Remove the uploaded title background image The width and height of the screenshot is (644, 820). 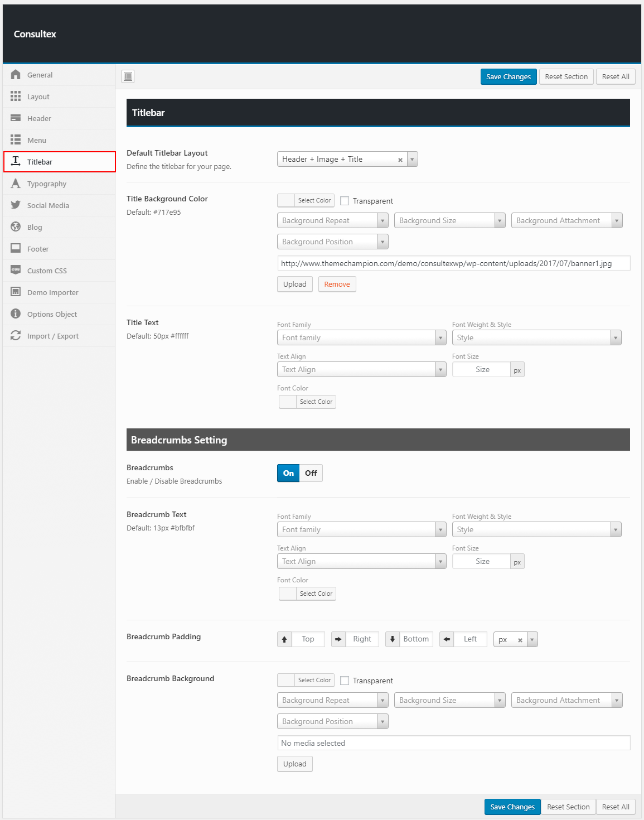(x=337, y=284)
